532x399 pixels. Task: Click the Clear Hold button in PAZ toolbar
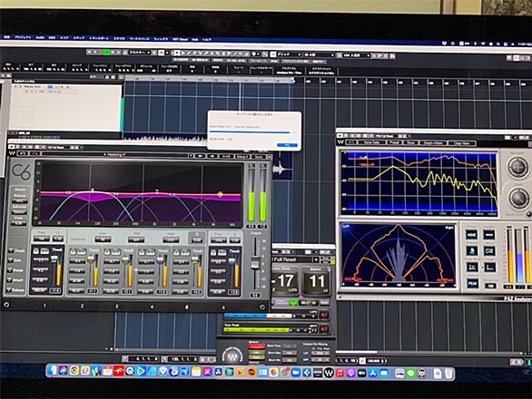[x=461, y=143]
